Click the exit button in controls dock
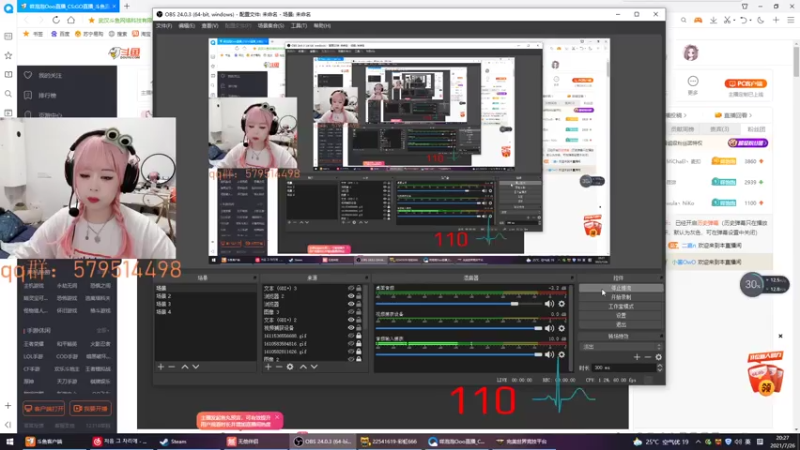Viewport: 800px width, 450px height. click(x=621, y=324)
